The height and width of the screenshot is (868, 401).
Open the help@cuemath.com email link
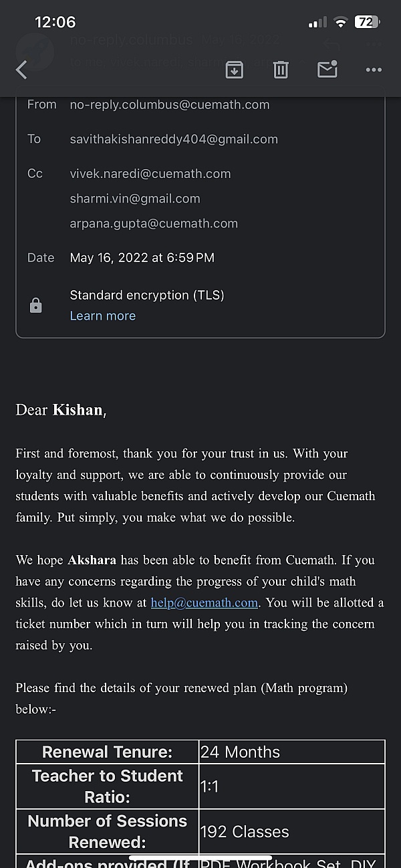pos(205,603)
